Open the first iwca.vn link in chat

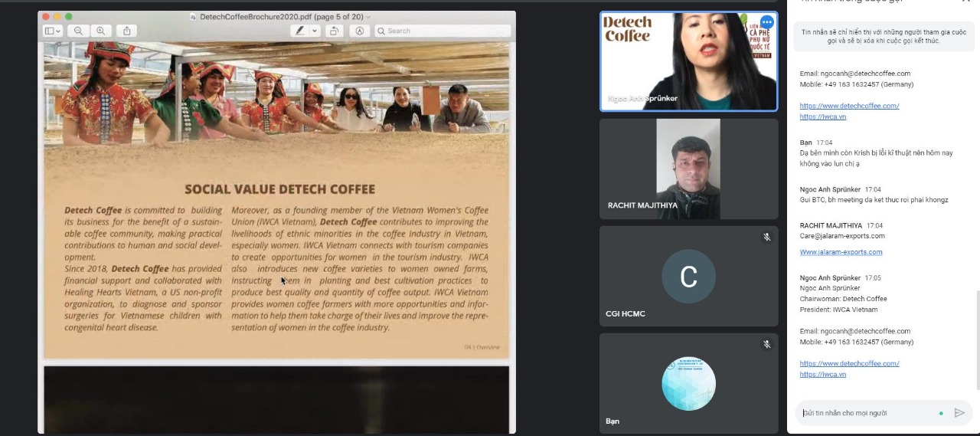point(822,116)
